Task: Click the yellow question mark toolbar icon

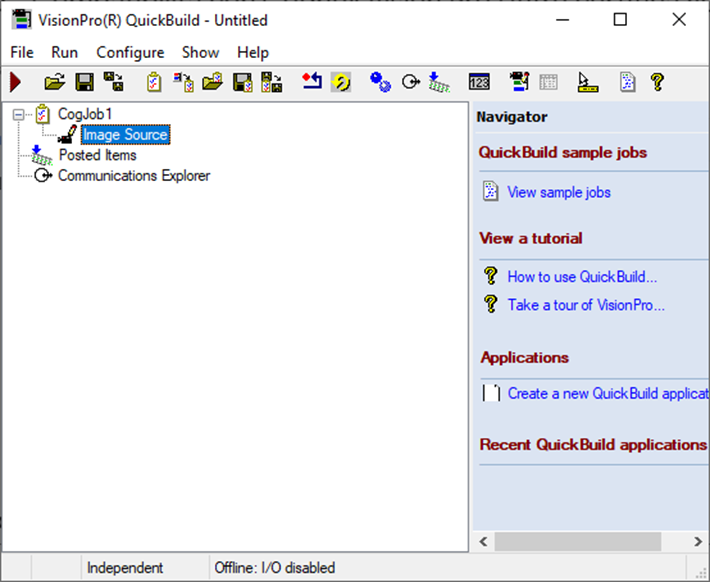Action: point(657,82)
